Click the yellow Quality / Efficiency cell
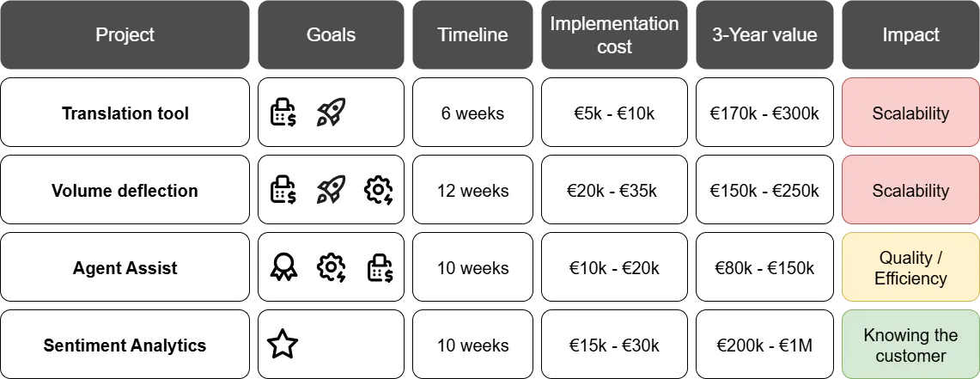 [910, 268]
